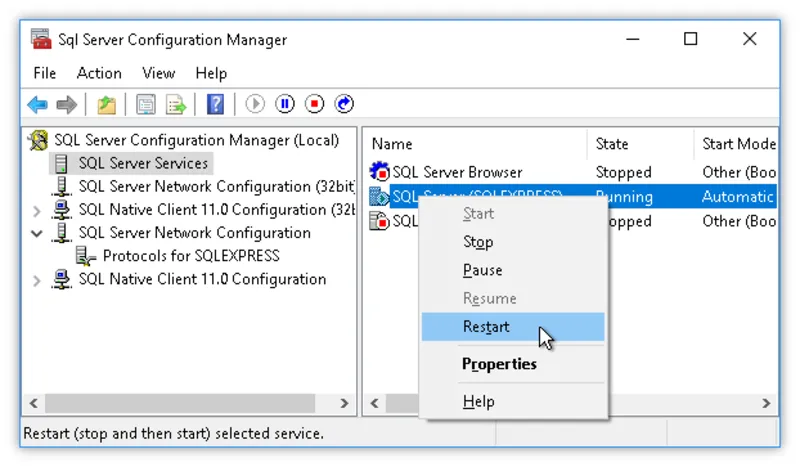Click the Restart Service toolbar icon
This screenshot has width=800, height=467.
tap(344, 104)
